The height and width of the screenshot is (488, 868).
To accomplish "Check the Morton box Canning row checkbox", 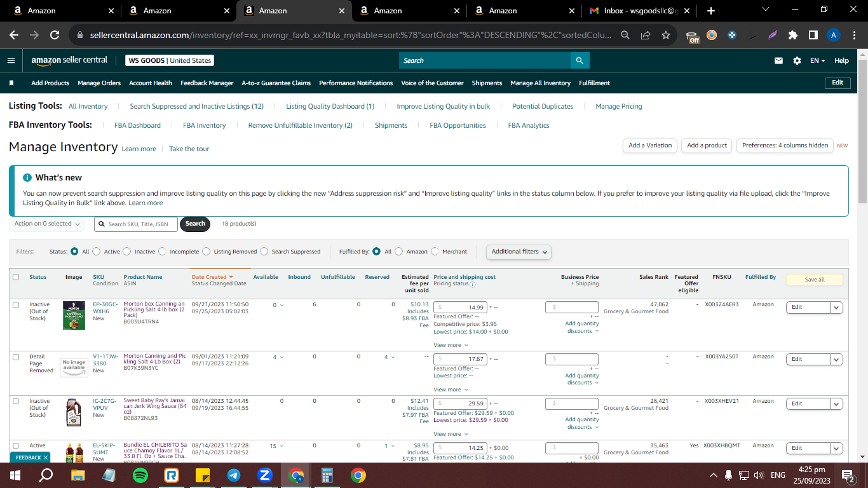I will [x=16, y=305].
